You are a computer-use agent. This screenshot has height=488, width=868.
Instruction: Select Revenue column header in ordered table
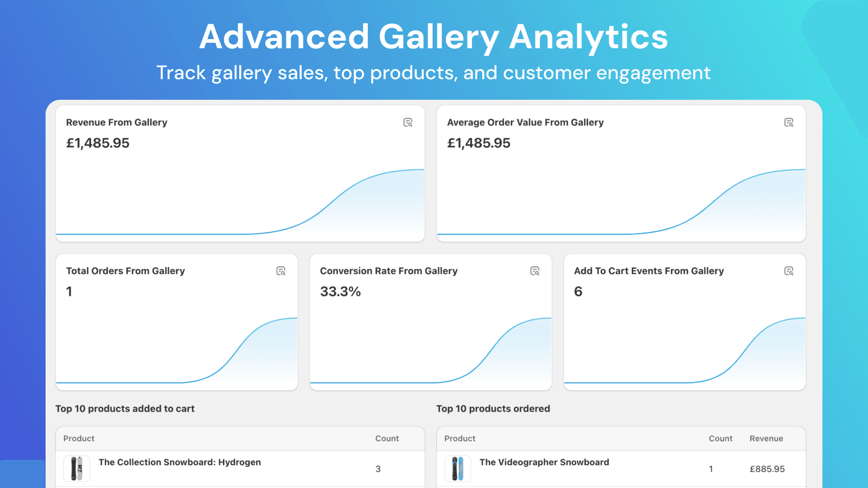[766, 439]
